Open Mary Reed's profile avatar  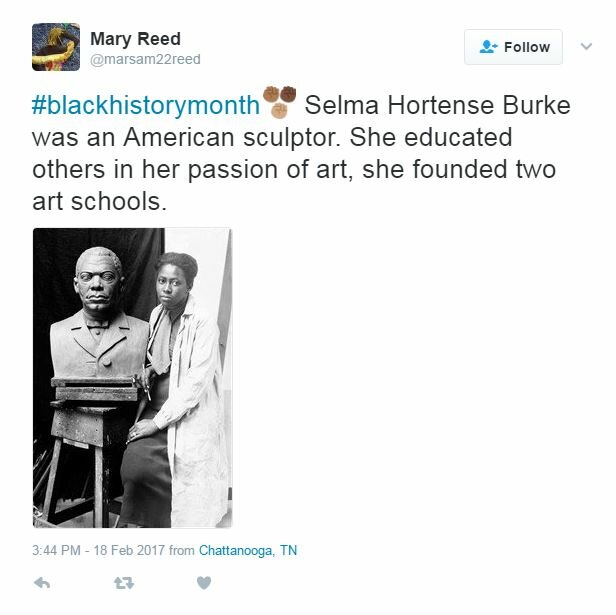pyautogui.click(x=56, y=47)
